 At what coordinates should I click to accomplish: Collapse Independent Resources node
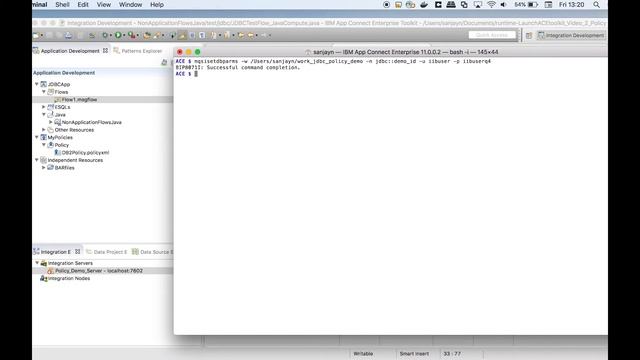(x=37, y=160)
